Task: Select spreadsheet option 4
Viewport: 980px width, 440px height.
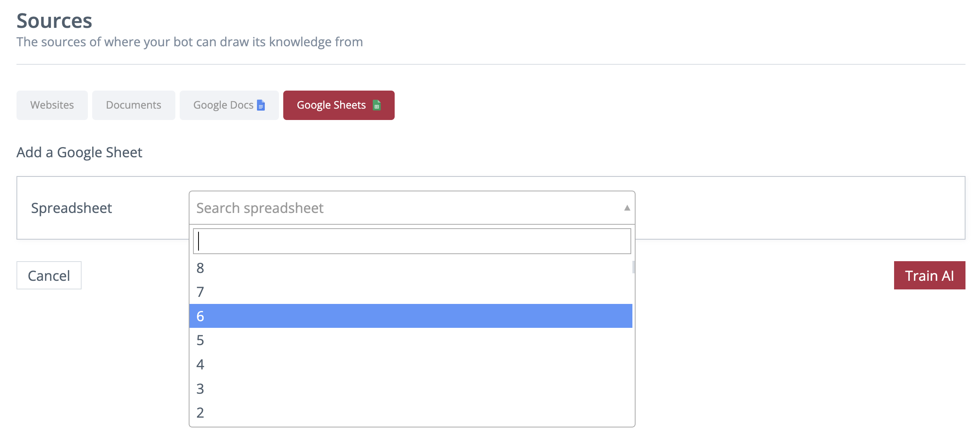Action: (410, 365)
